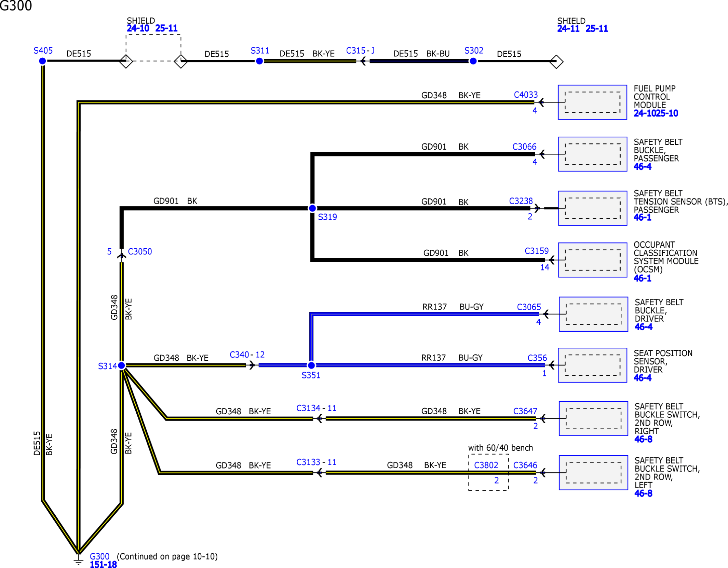Viewport: 728px width, 568px height.
Task: Open page link 24-10 under SHIELD
Action: 138,28
